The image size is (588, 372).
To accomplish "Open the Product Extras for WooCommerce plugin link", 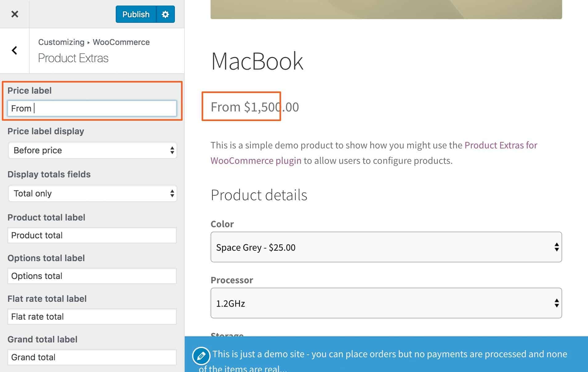I will point(500,145).
